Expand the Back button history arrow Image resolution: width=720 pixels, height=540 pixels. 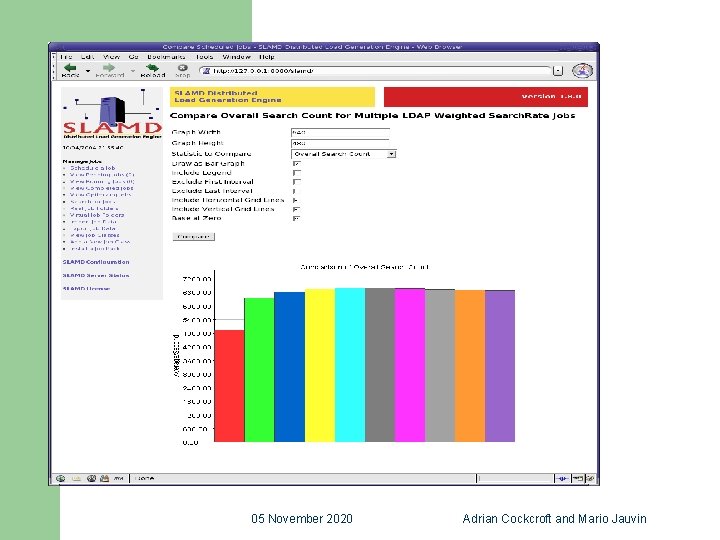coord(88,71)
